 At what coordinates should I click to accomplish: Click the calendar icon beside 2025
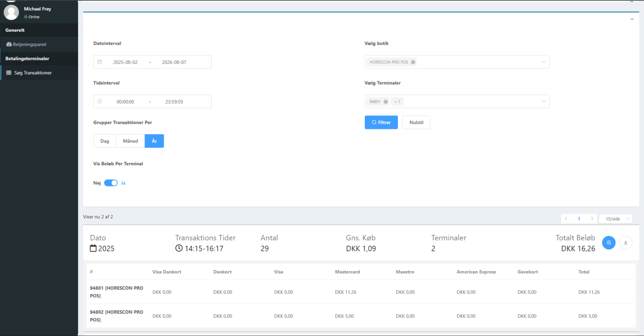click(93, 249)
